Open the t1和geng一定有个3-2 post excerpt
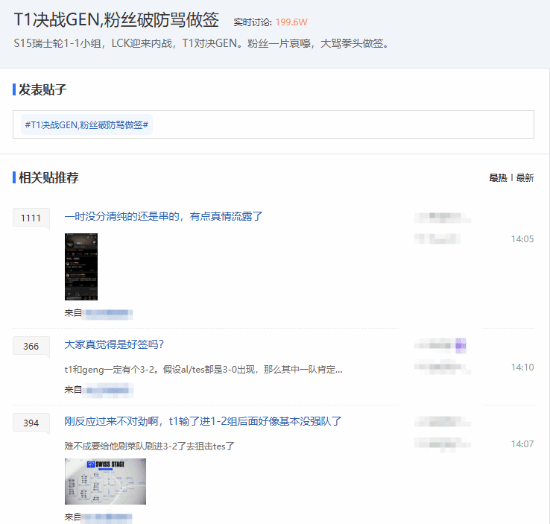Screen dimensions: 550x524 (203, 370)
